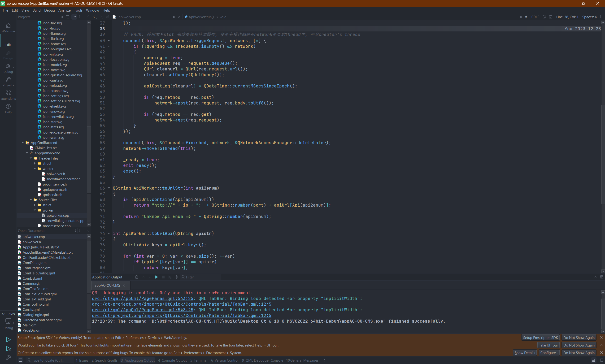This screenshot has width=605, height=364.
Task: Toggle synchronize with editor link icon
Action: coord(74,17)
